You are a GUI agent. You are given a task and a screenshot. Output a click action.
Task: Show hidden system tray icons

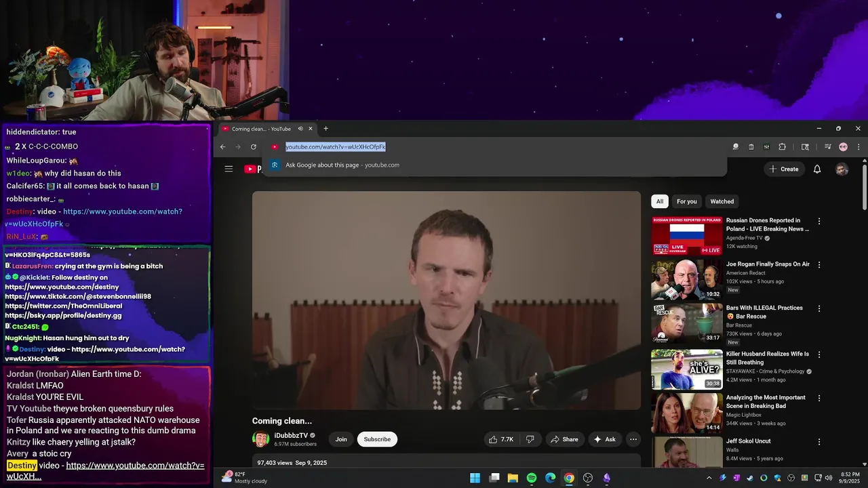pos(709,478)
